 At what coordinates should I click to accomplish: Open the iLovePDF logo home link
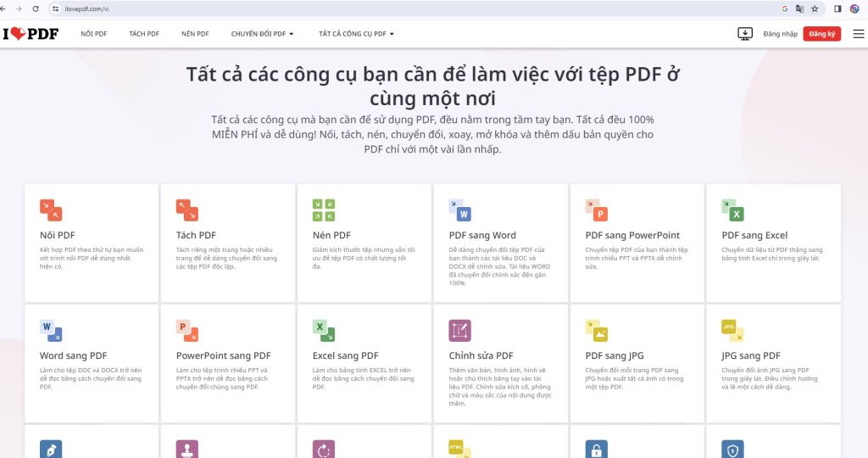click(x=31, y=34)
